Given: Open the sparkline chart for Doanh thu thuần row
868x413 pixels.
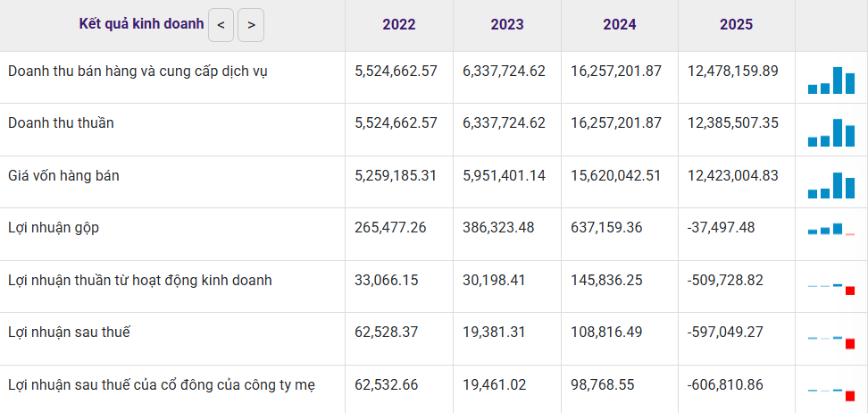Looking at the screenshot, I should (x=831, y=132).
